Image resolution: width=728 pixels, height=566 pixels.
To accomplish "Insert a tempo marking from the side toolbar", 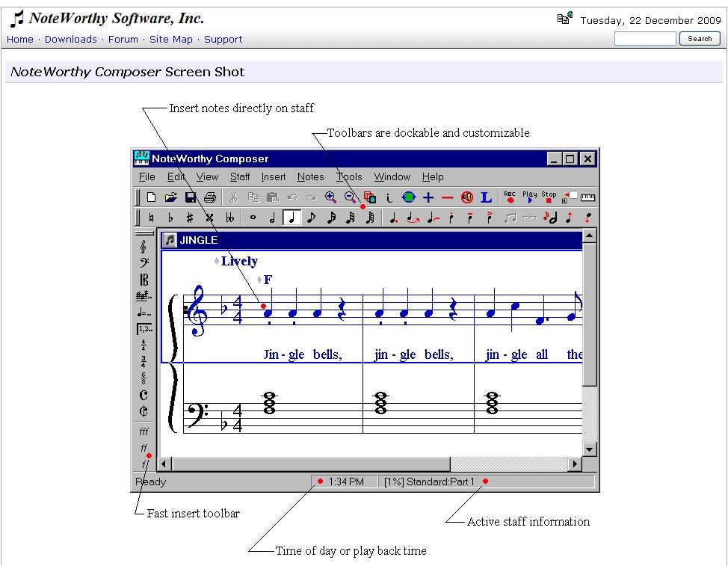I will point(144,313).
